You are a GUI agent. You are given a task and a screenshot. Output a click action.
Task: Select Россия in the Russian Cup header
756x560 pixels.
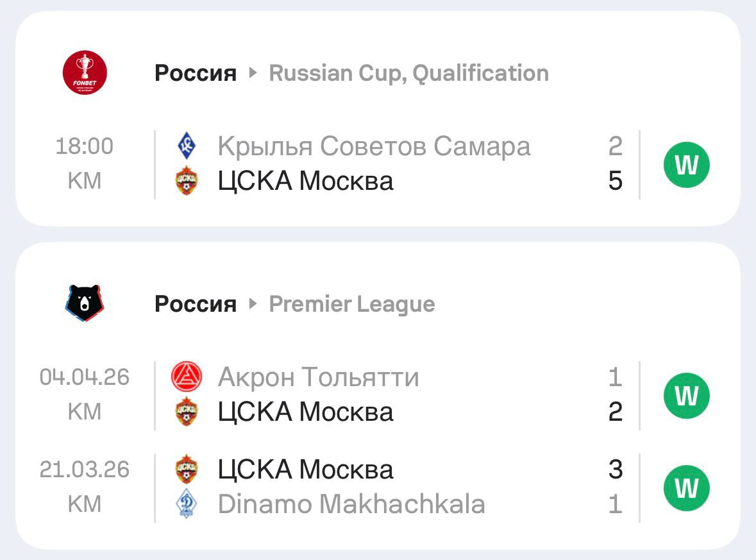196,73
